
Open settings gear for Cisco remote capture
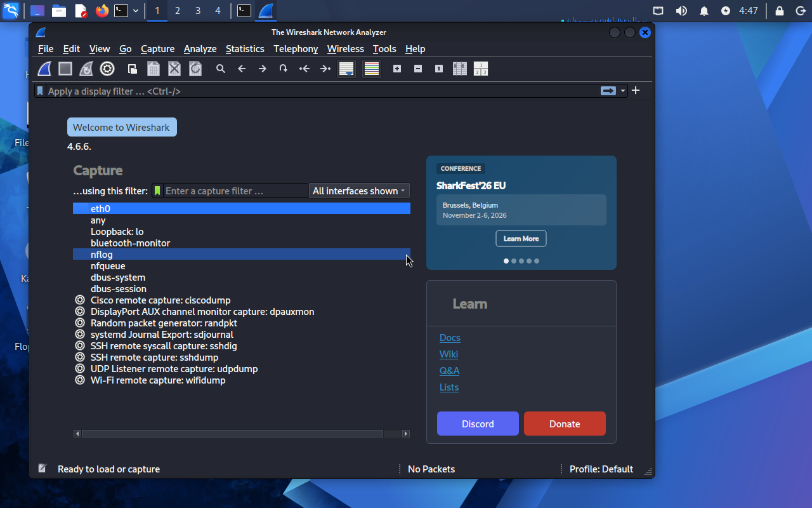pyautogui.click(x=80, y=300)
